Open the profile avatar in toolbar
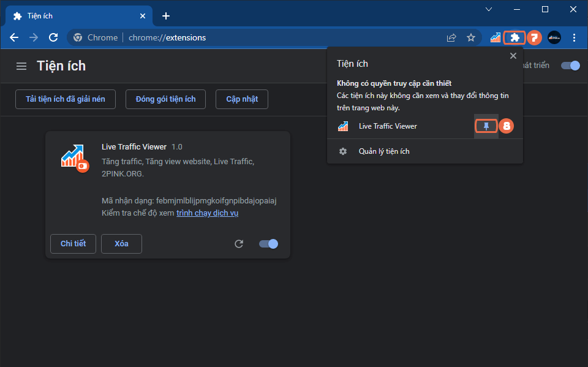The width and height of the screenshot is (588, 367). pos(554,37)
